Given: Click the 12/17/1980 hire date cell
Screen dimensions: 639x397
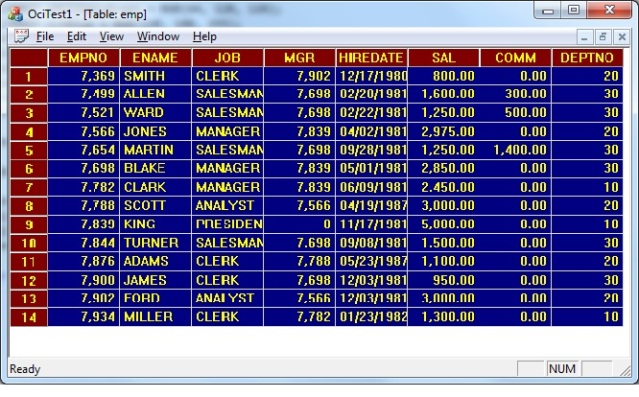Looking at the screenshot, I should pos(371,76).
